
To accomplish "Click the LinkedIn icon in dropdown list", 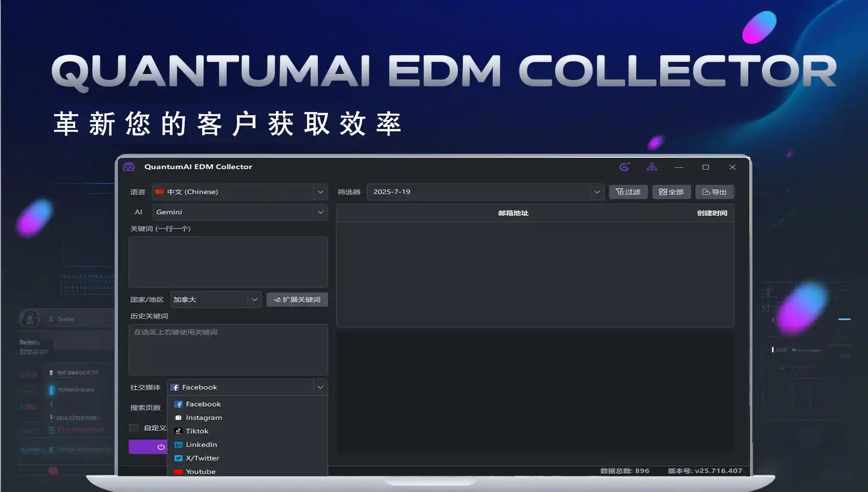I will [178, 445].
